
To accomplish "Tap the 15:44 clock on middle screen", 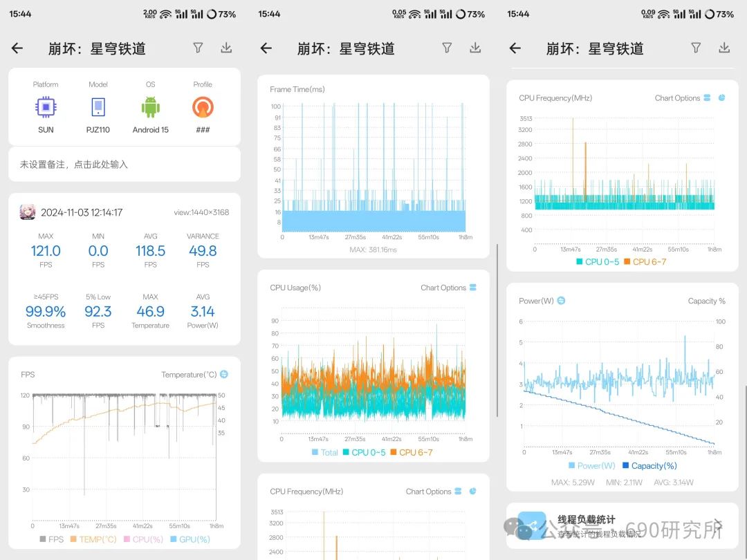I will pyautogui.click(x=269, y=14).
